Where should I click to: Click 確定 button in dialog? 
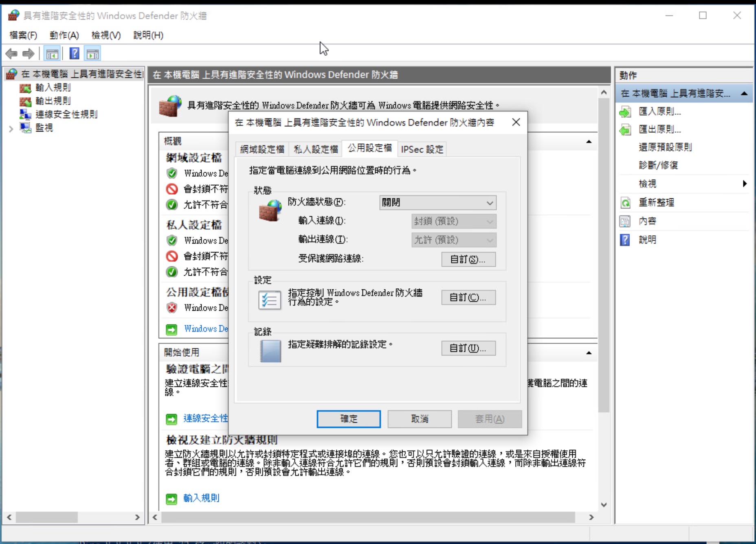[349, 419]
